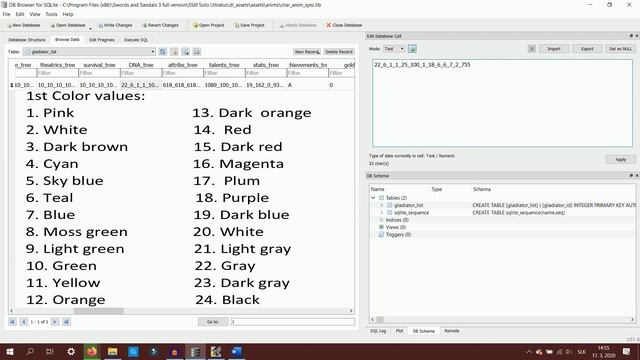
Task: Click Open Project toolbar button
Action: pos(208,25)
